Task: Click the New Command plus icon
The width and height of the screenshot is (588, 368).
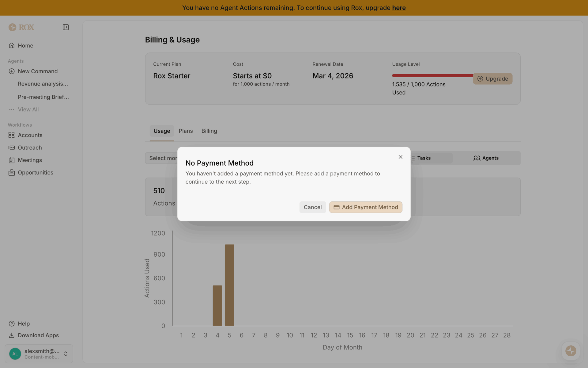Action: point(12,71)
